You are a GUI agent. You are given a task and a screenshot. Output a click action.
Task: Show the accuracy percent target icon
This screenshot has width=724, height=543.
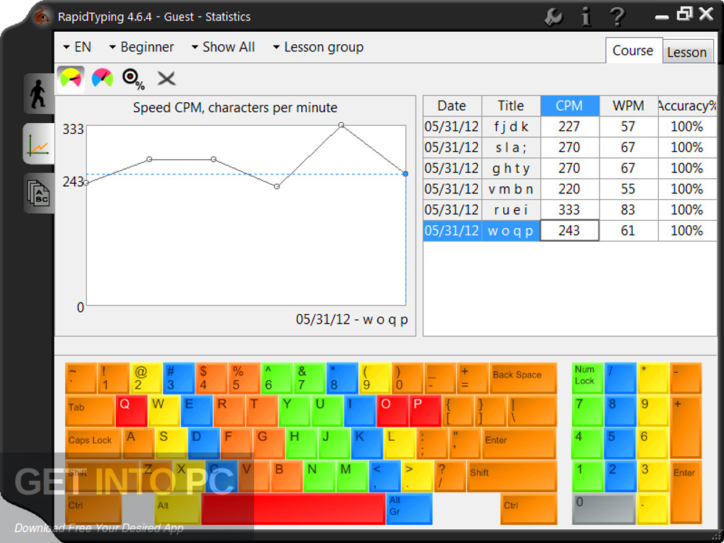[x=133, y=79]
